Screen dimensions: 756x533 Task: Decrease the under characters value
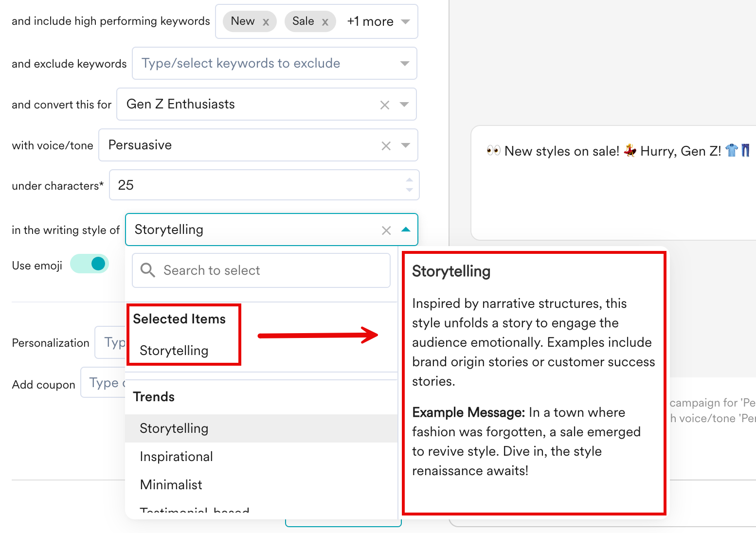(x=410, y=190)
